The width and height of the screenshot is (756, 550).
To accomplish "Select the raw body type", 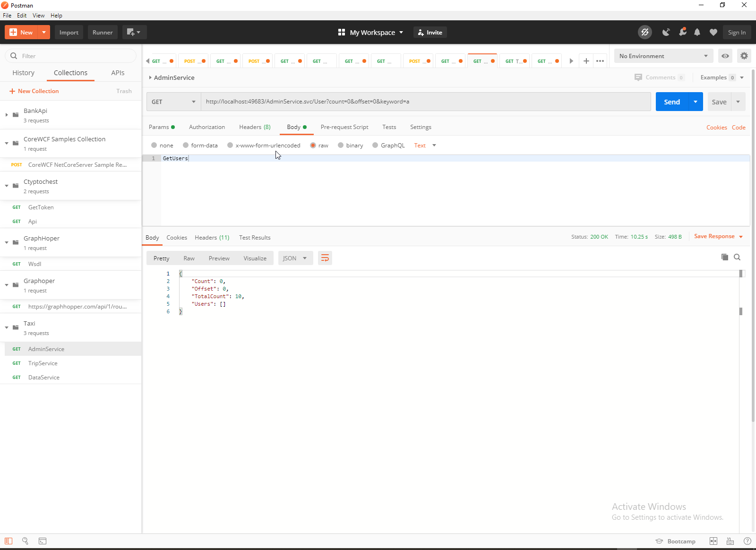I will pyautogui.click(x=313, y=145).
